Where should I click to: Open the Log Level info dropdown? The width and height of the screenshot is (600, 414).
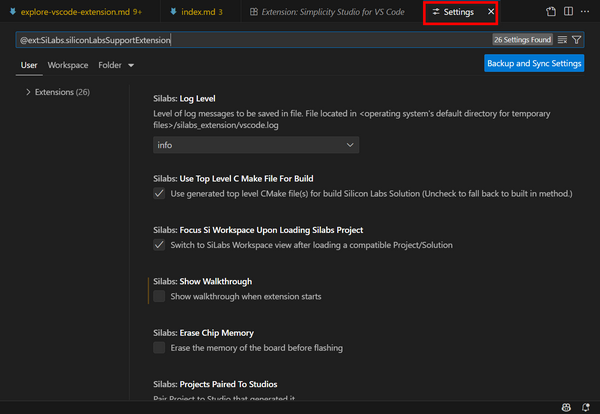pyautogui.click(x=256, y=145)
